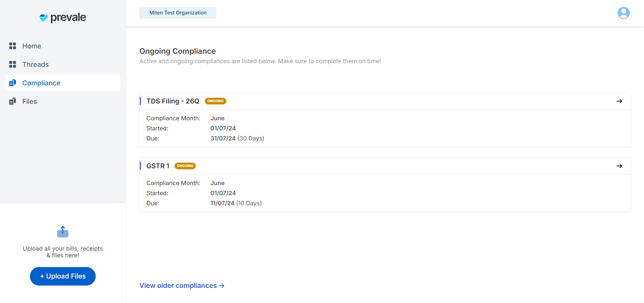
Task: Click the Prevale logo in sidebar
Action: click(63, 17)
